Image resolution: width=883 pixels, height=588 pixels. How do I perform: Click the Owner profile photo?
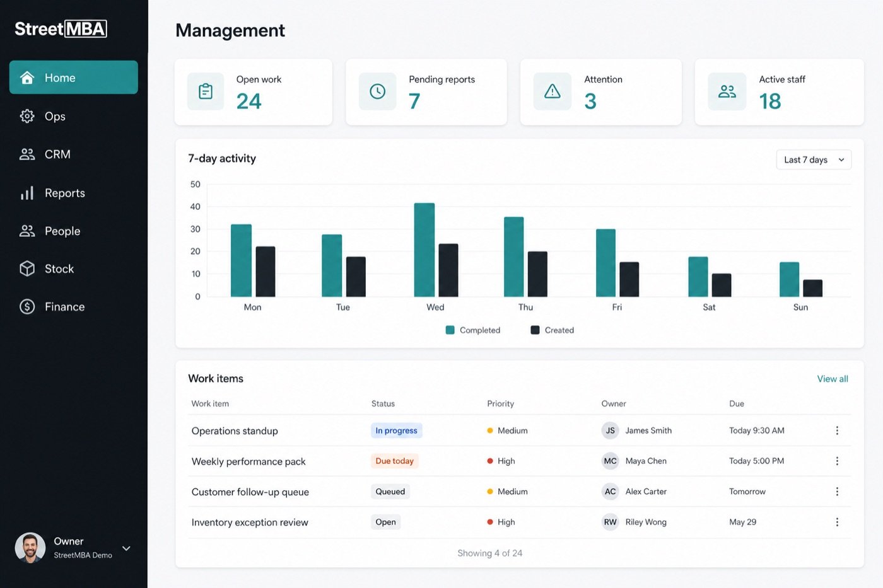coord(30,548)
